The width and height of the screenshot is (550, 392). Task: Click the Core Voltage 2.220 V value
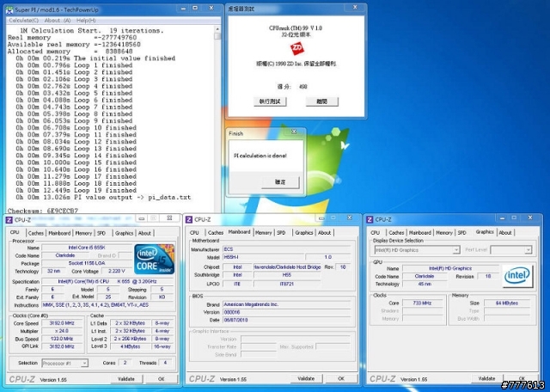[x=117, y=271]
